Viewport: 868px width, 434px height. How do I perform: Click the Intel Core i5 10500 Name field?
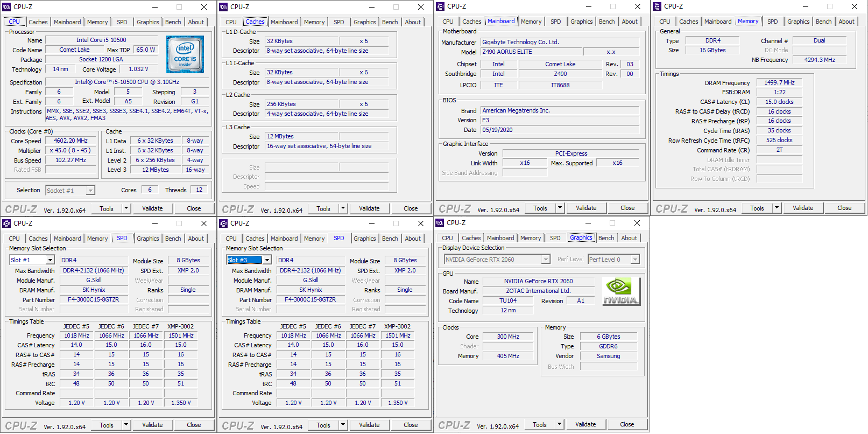click(101, 40)
